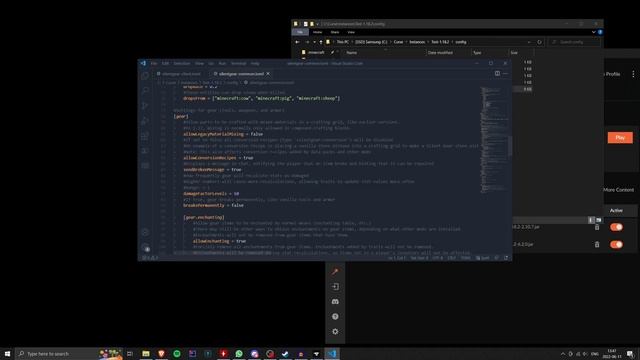
Task: Open the Help menu in VS Code
Action: (x=255, y=63)
